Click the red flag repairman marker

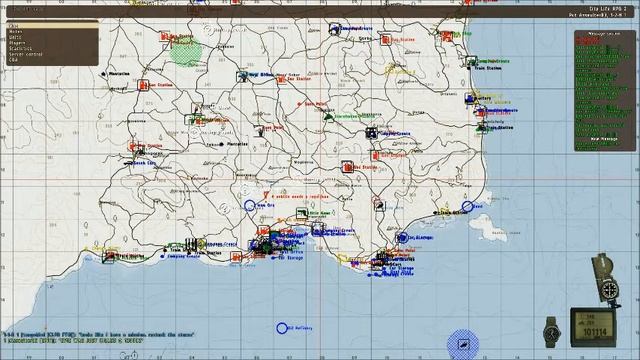click(x=266, y=196)
